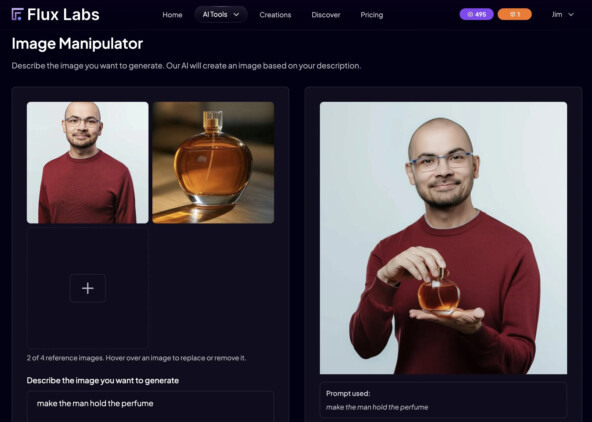Click the Prompt used text box
The width and height of the screenshot is (592, 422).
pos(443,400)
